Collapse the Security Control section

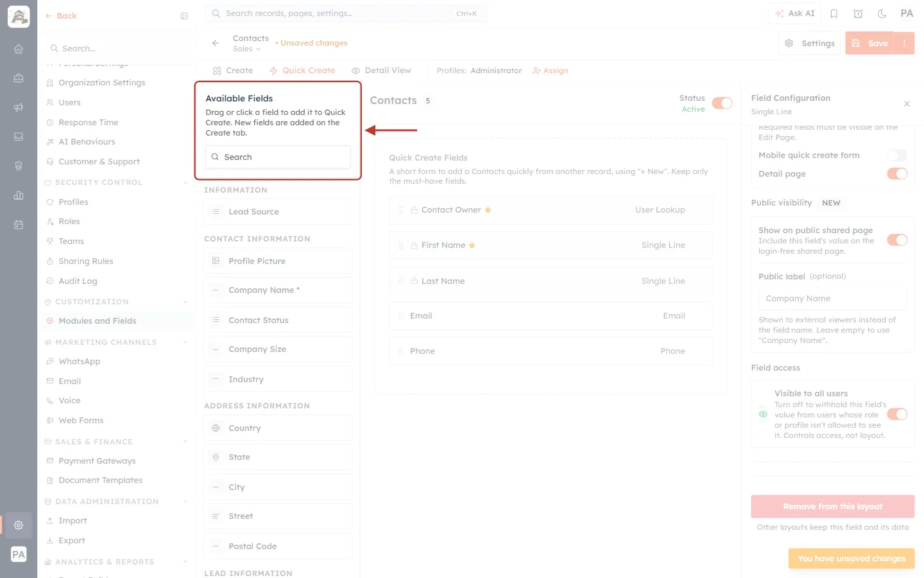pos(185,182)
